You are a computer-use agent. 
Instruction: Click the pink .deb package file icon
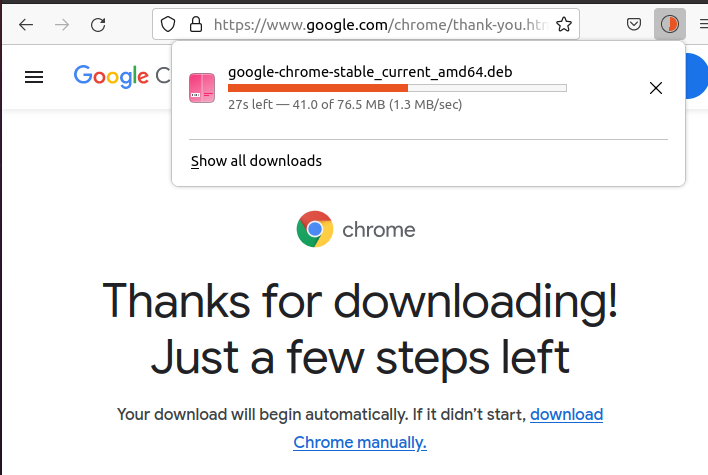pyautogui.click(x=202, y=88)
